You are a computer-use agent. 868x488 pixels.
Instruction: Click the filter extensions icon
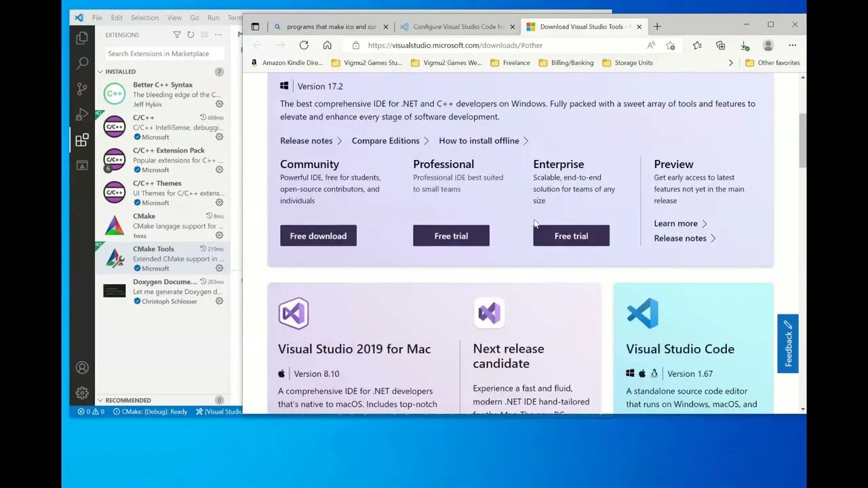pos(177,35)
